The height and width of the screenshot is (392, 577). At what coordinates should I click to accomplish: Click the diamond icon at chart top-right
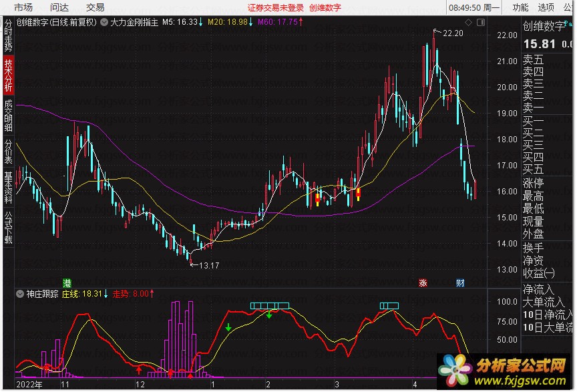tap(468, 23)
